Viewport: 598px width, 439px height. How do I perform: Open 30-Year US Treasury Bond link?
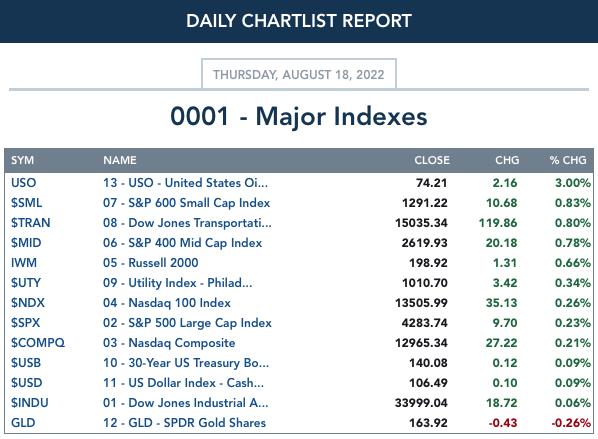pyautogui.click(x=186, y=363)
